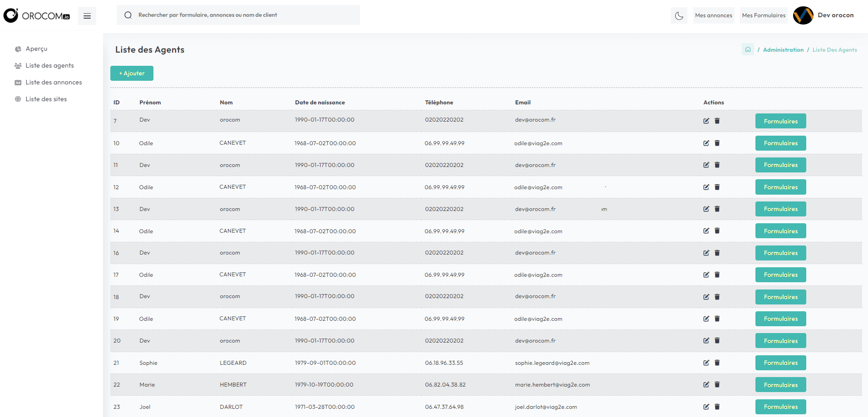The width and height of the screenshot is (868, 417).
Task: Click edit icon for agent ID 7
Action: coord(706,121)
